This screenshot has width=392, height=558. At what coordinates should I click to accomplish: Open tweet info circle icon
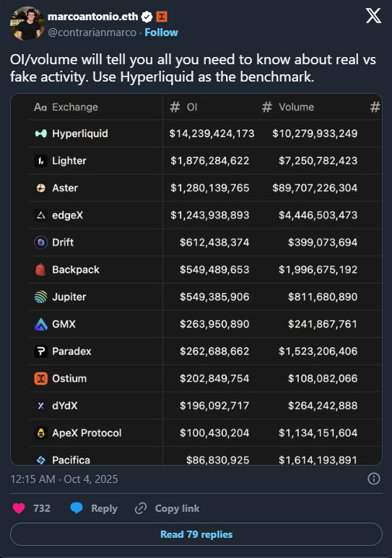pos(373,479)
